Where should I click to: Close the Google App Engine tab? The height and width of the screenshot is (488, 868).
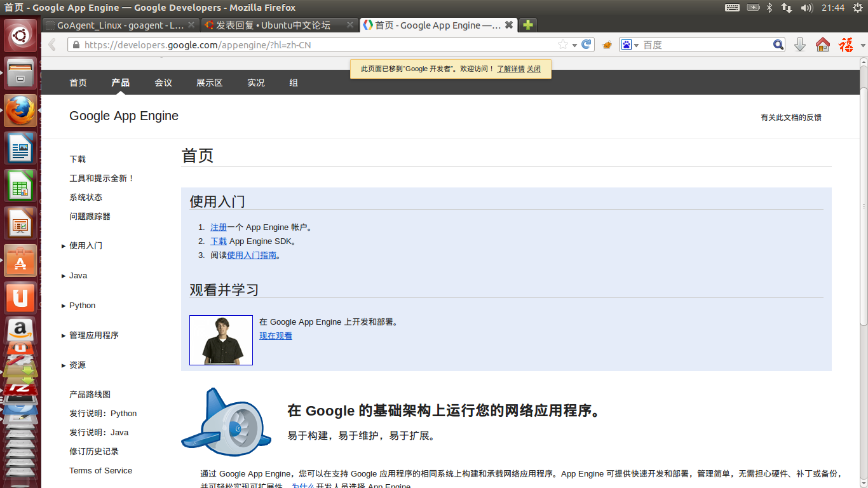[508, 25]
